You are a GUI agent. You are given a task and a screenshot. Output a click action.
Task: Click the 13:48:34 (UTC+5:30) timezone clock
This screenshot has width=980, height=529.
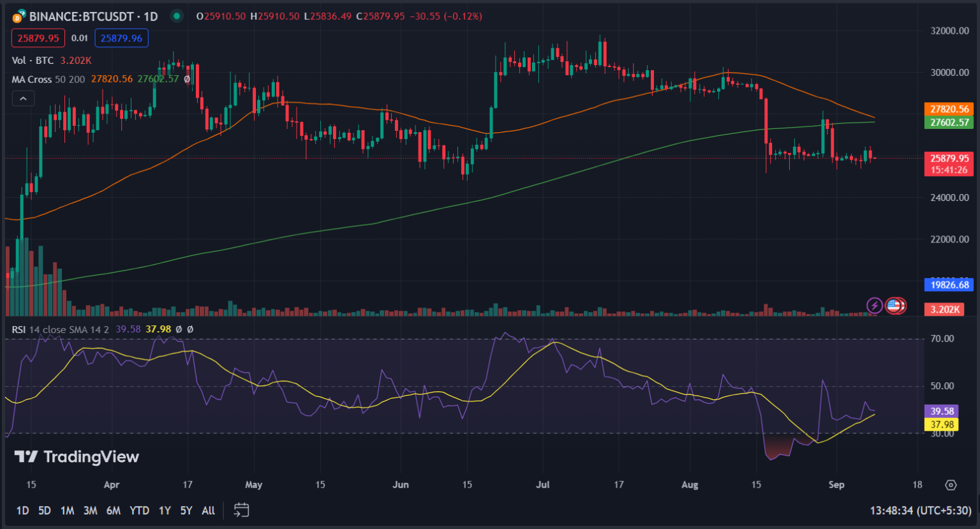[921, 510]
